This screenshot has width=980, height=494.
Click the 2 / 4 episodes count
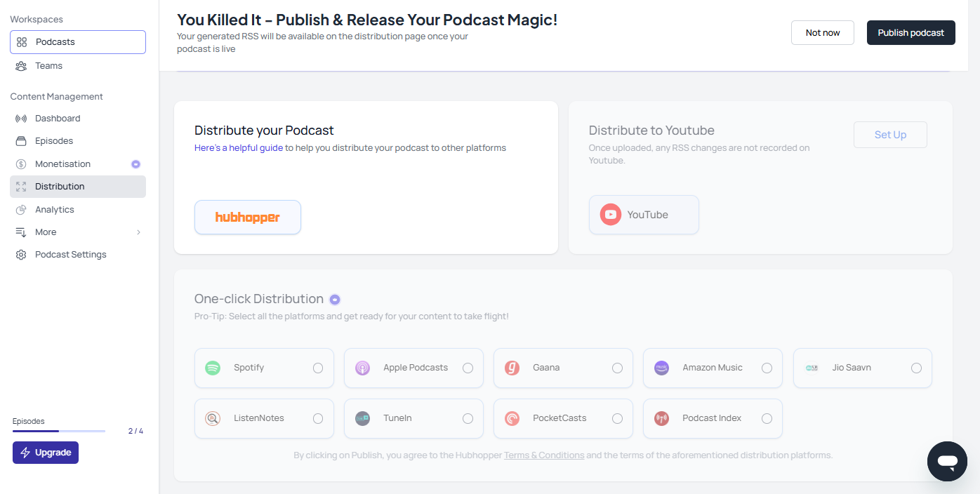tap(135, 431)
